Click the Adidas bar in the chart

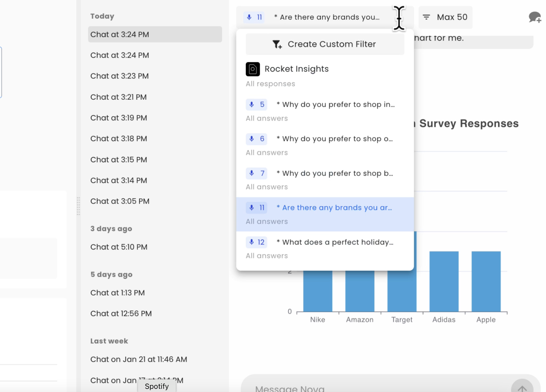click(x=444, y=282)
